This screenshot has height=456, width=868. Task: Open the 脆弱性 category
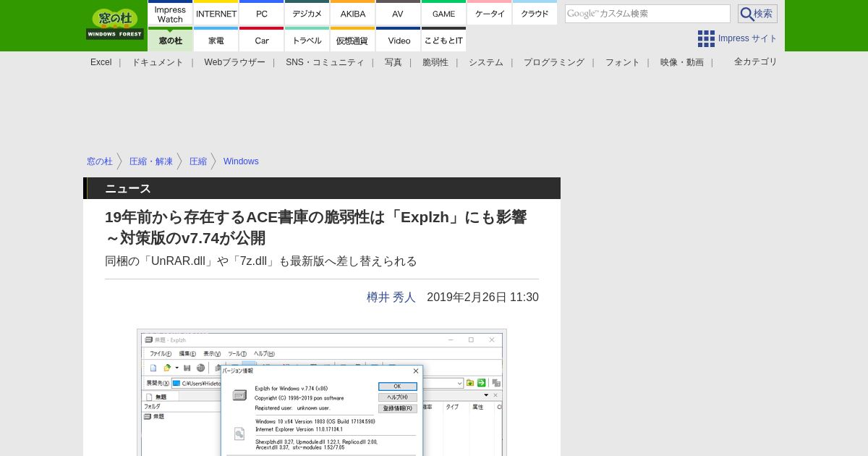point(435,62)
